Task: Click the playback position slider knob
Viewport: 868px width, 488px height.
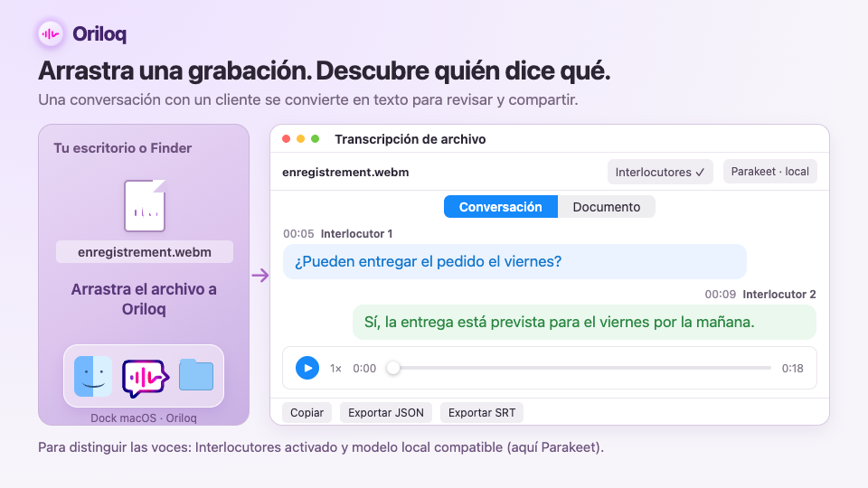Action: click(393, 368)
